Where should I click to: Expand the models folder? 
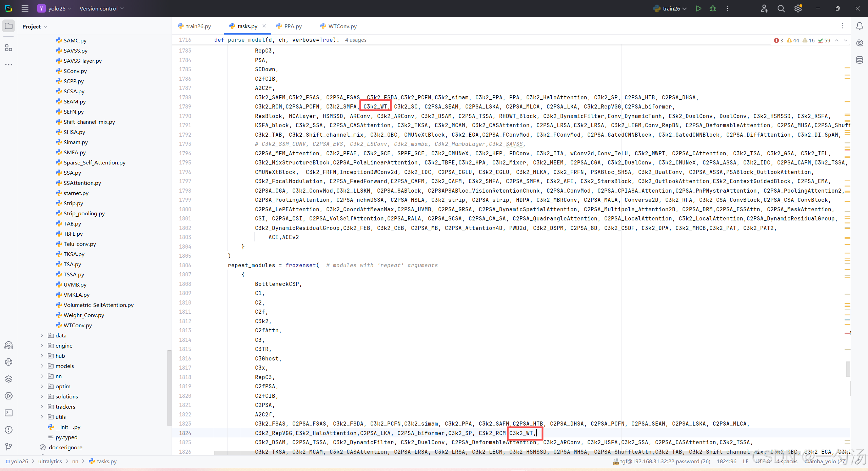(42, 366)
